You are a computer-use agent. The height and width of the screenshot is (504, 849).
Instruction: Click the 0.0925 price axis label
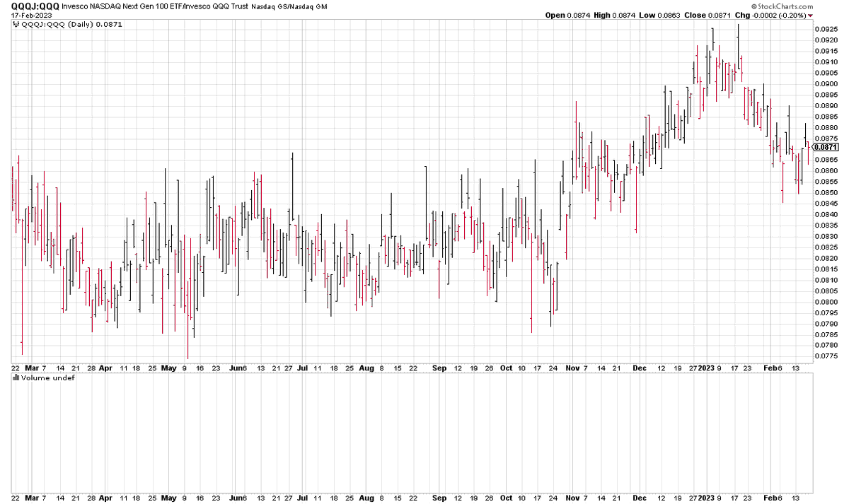826,29
